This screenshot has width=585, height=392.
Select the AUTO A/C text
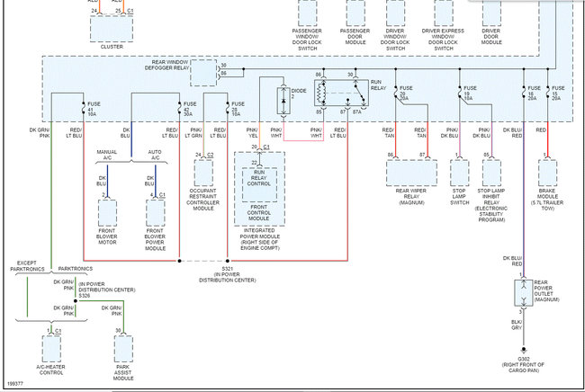pos(155,155)
